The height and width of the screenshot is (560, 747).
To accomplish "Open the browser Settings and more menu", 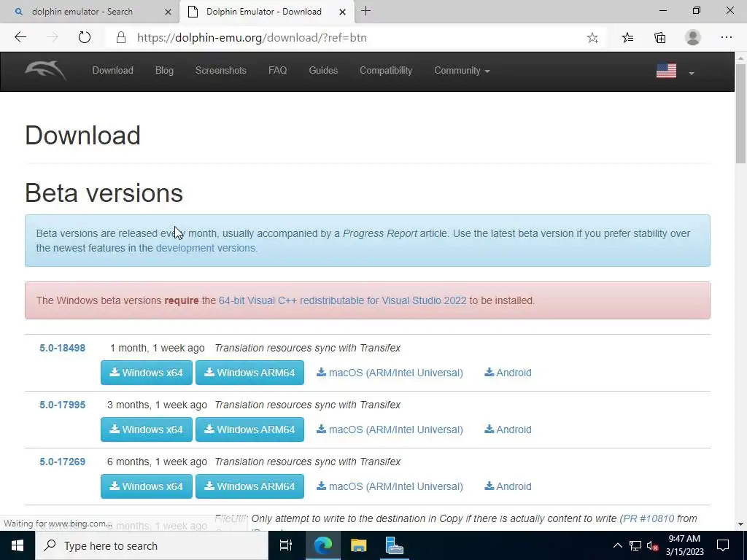I will click(x=726, y=37).
